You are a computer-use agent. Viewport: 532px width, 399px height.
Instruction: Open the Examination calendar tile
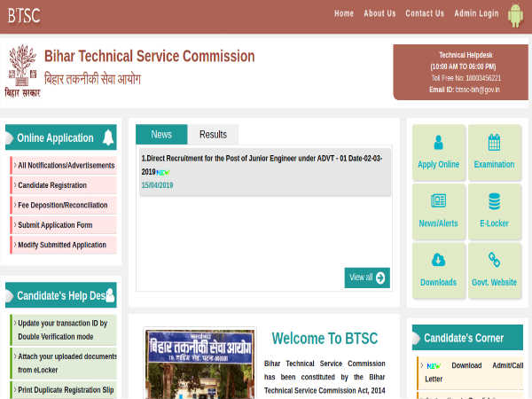494,152
